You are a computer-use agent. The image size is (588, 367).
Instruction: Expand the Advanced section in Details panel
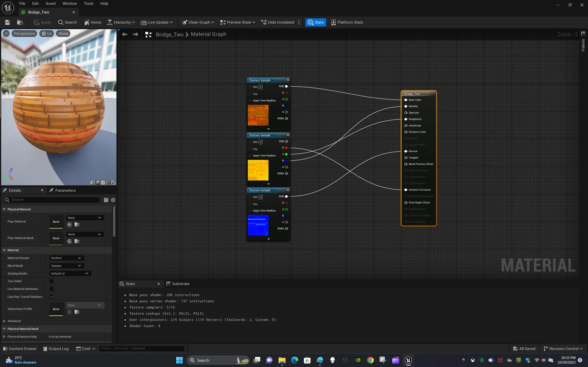tap(4, 321)
